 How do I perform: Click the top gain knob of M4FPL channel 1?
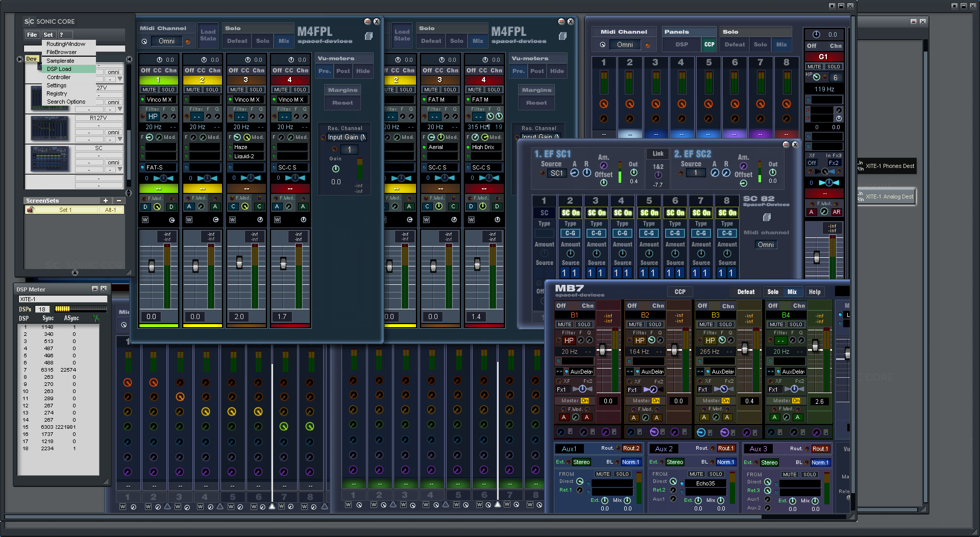pos(159,60)
